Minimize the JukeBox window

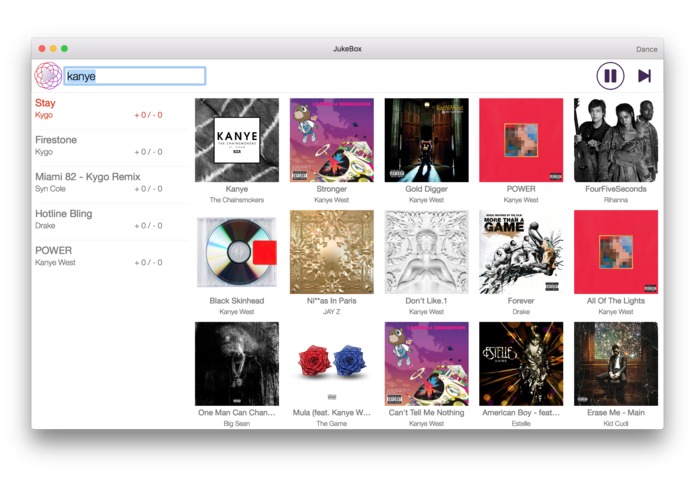point(53,49)
